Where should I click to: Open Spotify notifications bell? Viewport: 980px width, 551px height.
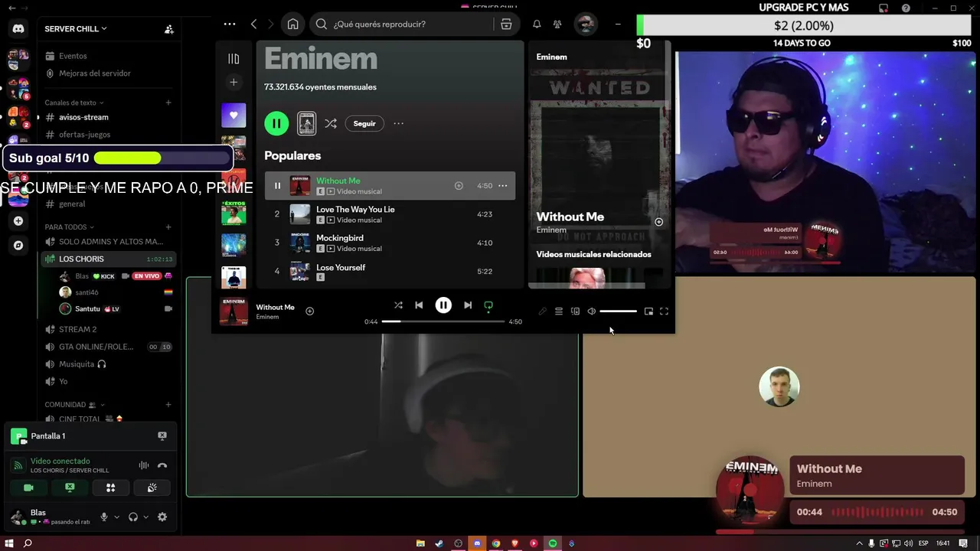click(537, 24)
